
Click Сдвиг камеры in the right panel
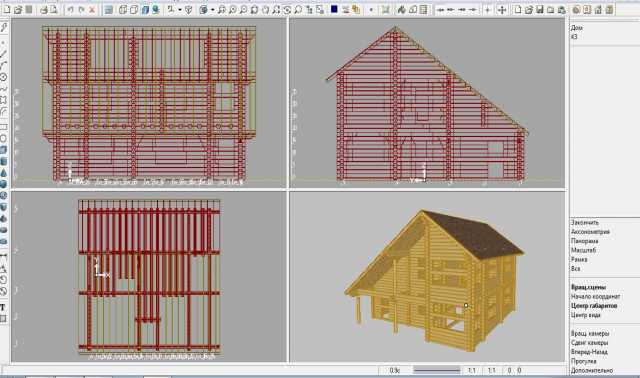click(589, 343)
